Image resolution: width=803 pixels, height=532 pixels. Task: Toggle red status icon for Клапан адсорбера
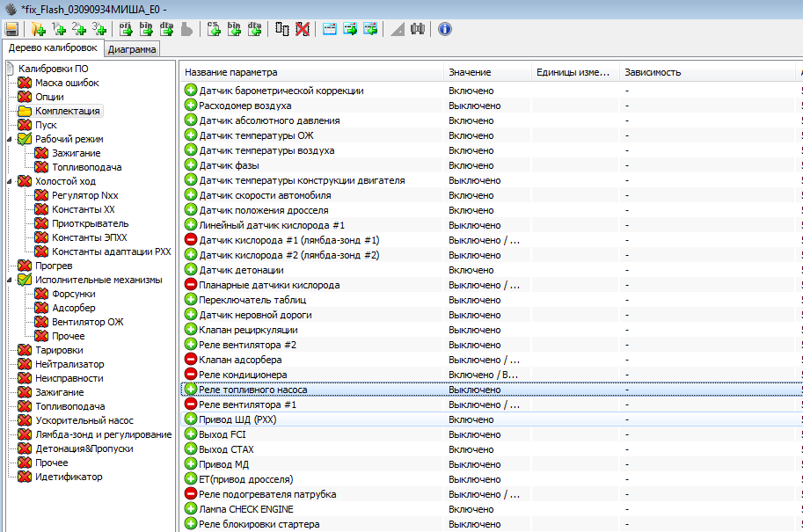point(191,360)
